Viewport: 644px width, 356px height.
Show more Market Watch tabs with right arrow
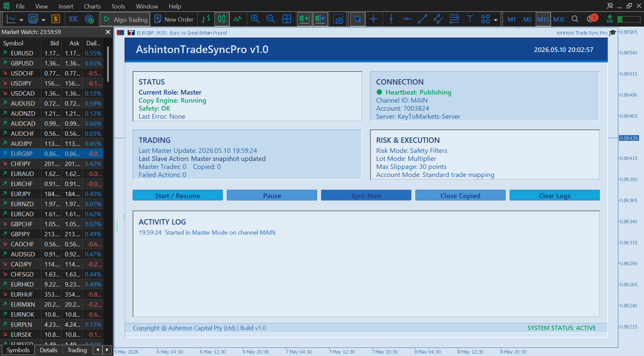[107, 350]
